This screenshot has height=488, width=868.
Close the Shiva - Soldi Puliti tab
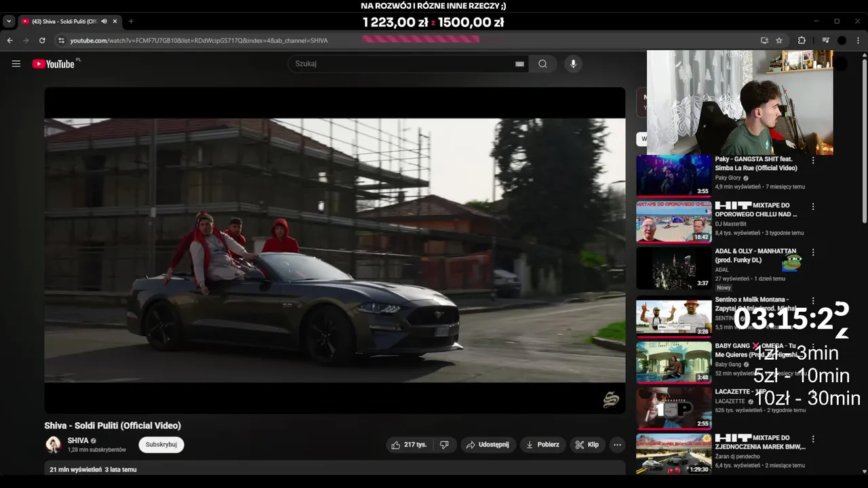pos(115,22)
